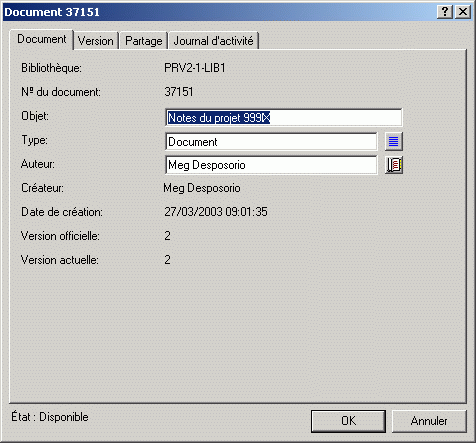Click the Bibliothèque label
476x443 pixels.
coord(51,68)
